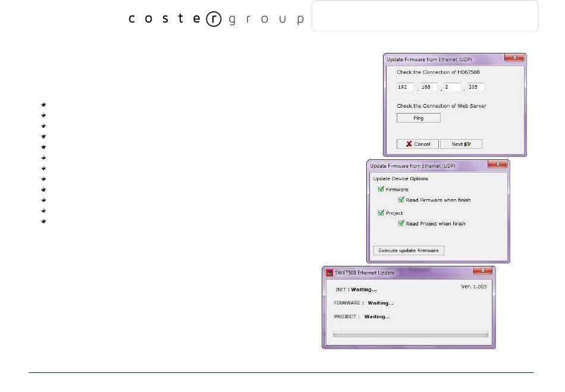The height and width of the screenshot is (392, 565).
Task: Close the Check the Connection dialog
Action: [x=514, y=58]
